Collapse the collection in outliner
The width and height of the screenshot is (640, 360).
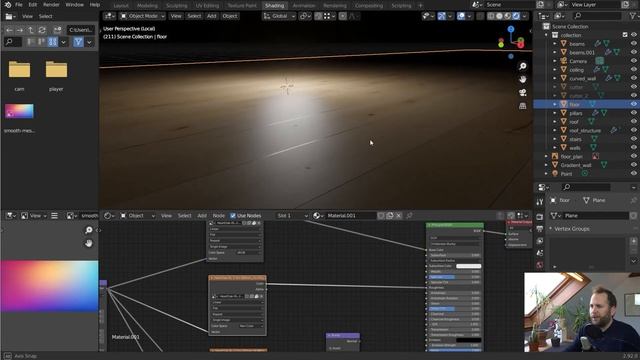coord(546,35)
